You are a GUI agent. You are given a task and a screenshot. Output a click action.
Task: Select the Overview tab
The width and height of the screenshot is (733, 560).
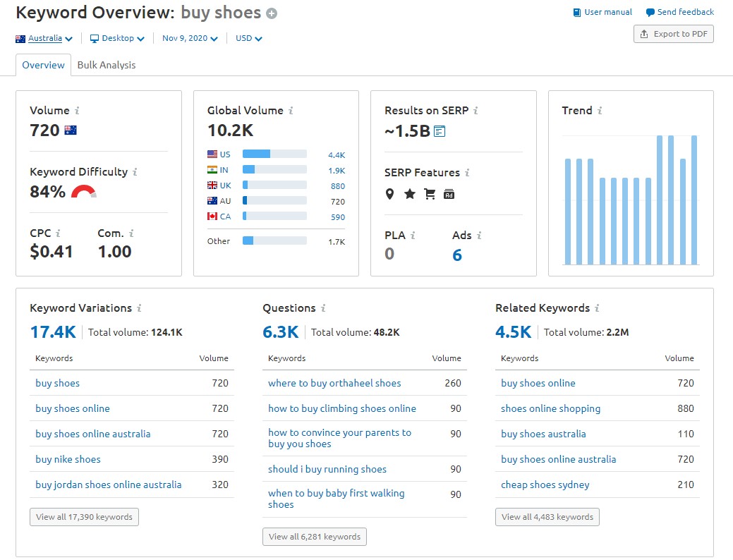[x=43, y=64]
